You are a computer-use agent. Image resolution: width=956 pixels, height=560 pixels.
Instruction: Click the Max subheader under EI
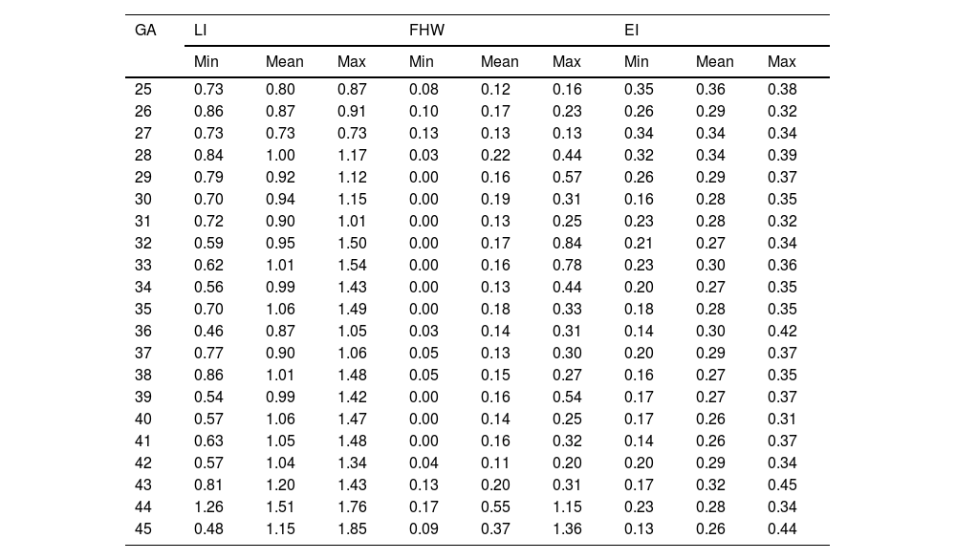[x=781, y=62]
